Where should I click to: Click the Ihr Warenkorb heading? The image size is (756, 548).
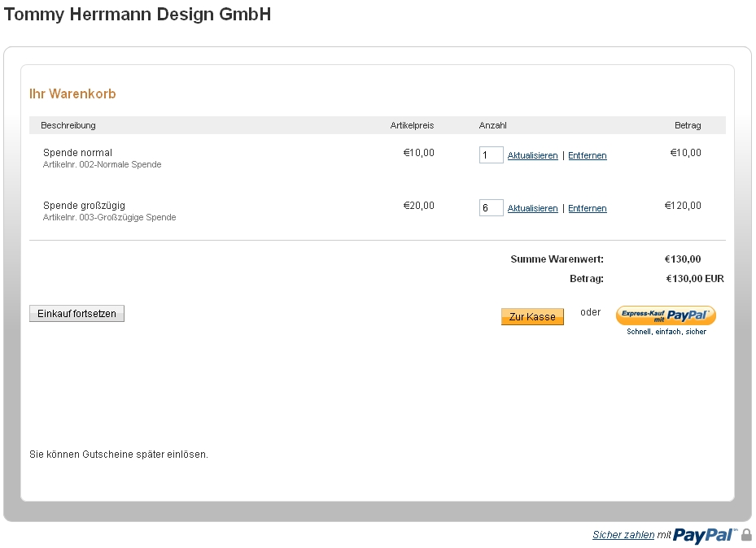pos(72,94)
